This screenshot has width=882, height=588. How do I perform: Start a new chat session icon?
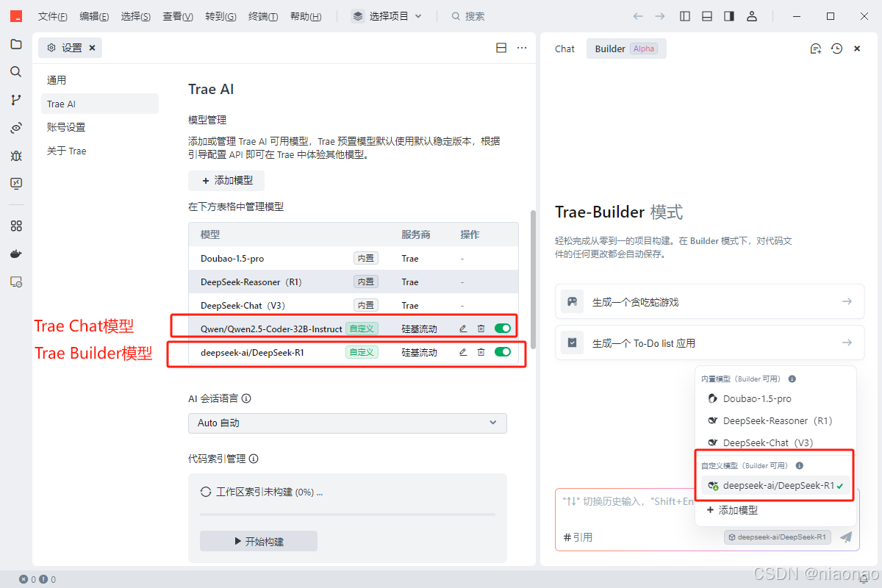pos(815,49)
